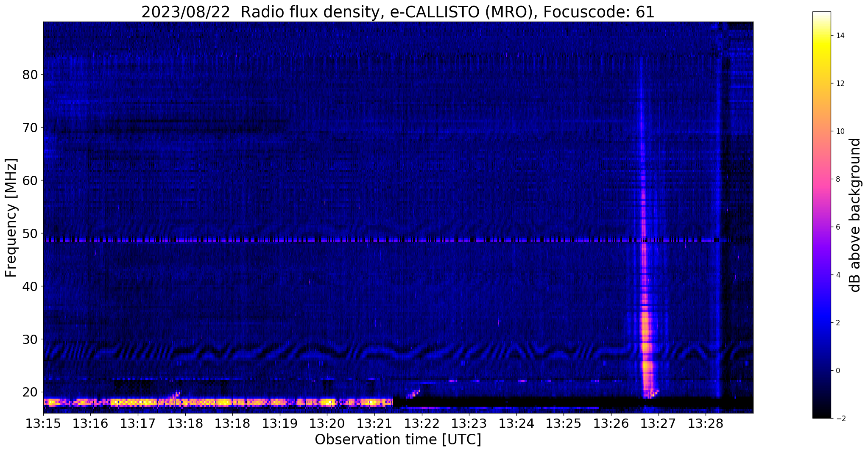Viewport: 868px width, 452px height.
Task: Click the colorbar tick labeled 0
Action: pos(838,371)
